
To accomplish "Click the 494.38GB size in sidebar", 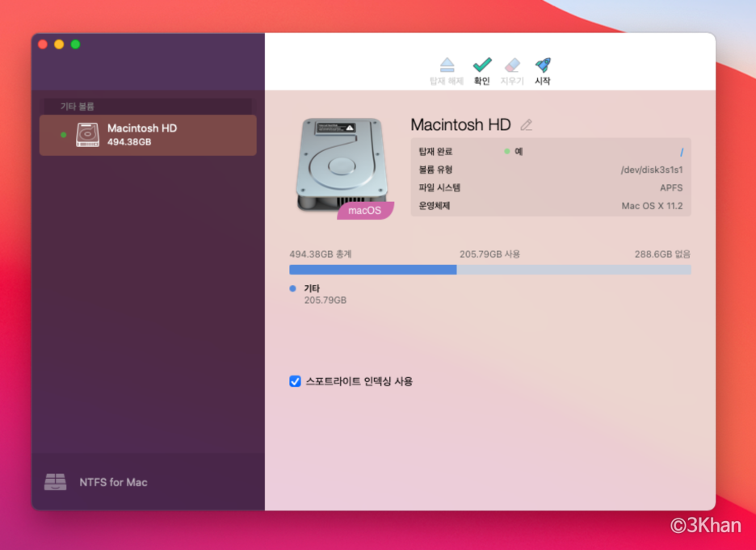I will [129, 141].
